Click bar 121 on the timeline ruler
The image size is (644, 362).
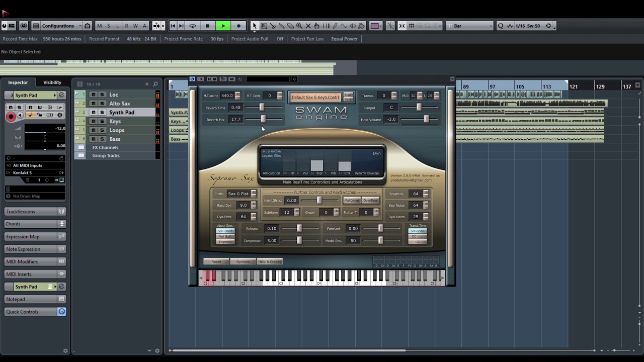coord(573,87)
